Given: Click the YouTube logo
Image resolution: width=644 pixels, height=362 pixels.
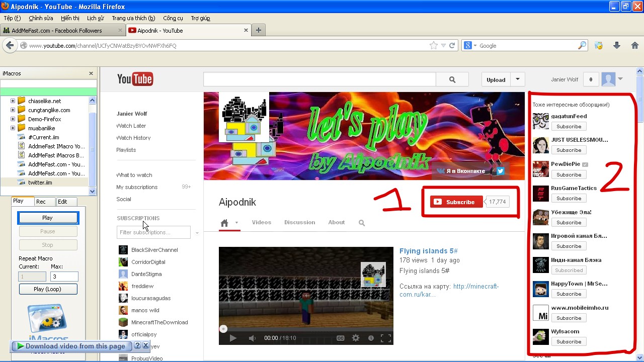Looking at the screenshot, I should pyautogui.click(x=135, y=79).
